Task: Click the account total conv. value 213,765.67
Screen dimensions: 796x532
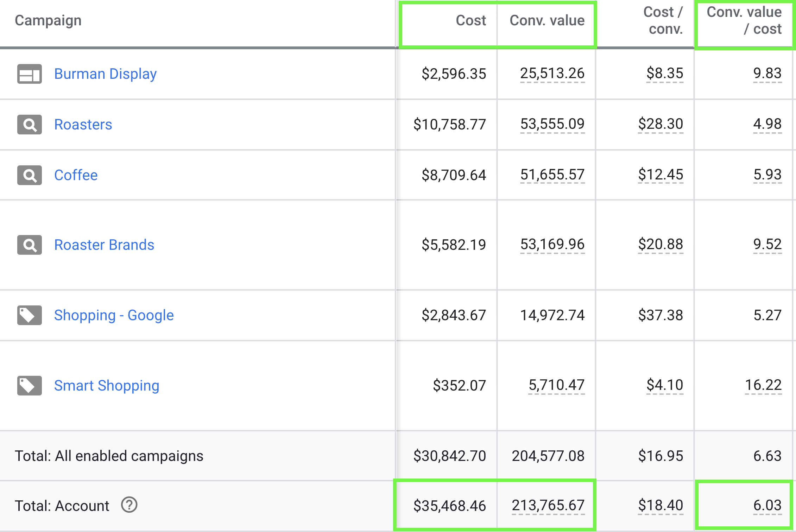Action: point(548,505)
